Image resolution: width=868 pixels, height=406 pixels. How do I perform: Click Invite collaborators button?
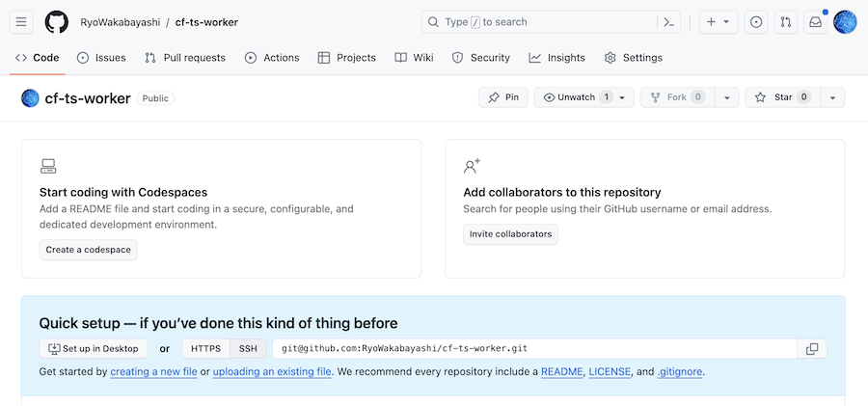coord(510,234)
